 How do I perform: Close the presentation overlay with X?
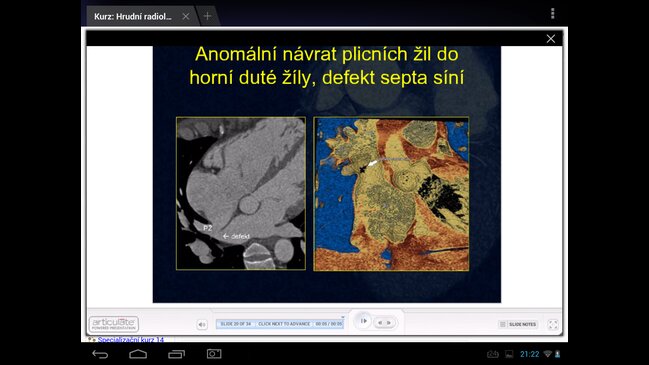(x=550, y=38)
